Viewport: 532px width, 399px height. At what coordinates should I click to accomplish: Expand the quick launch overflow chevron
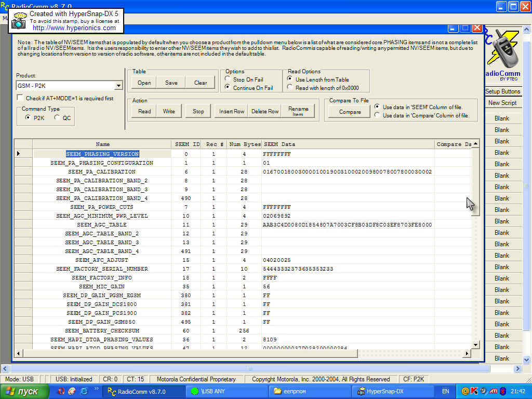[96, 389]
